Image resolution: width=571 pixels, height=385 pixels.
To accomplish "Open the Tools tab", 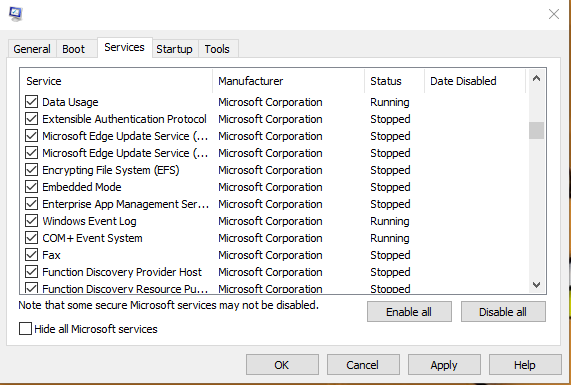I will point(217,49).
